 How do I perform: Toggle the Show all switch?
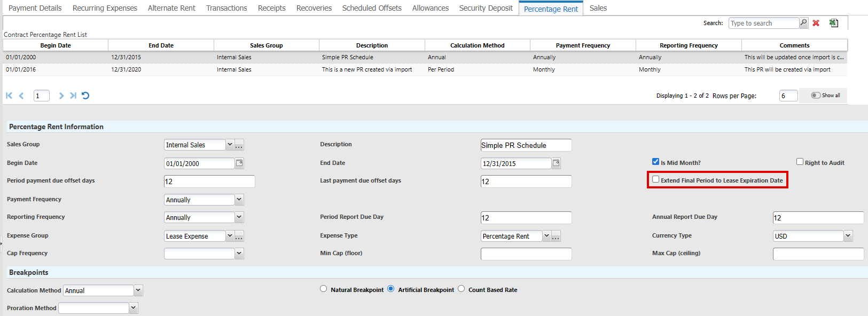point(816,96)
